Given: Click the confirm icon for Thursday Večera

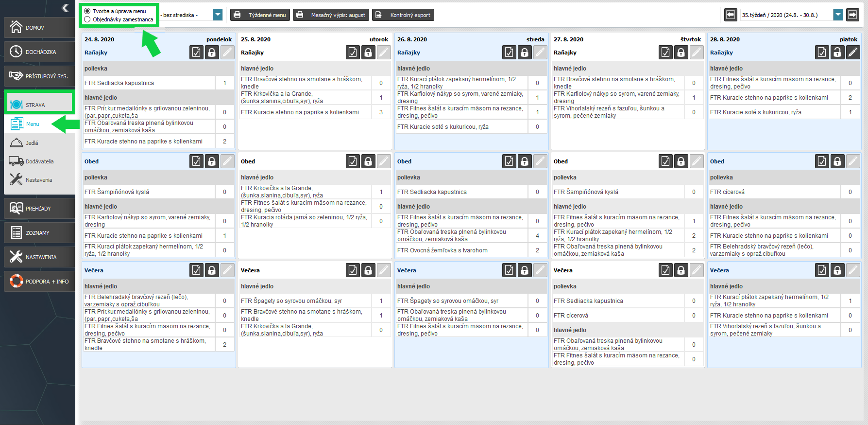Looking at the screenshot, I should click(665, 270).
